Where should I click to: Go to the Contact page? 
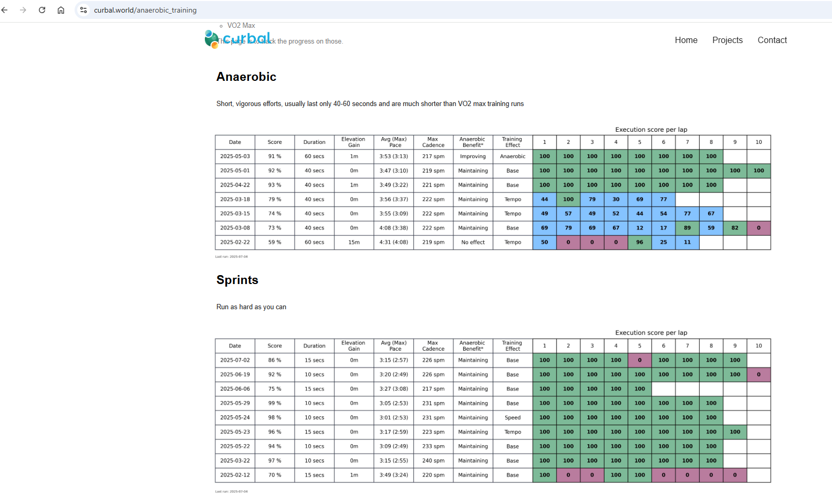(x=772, y=40)
